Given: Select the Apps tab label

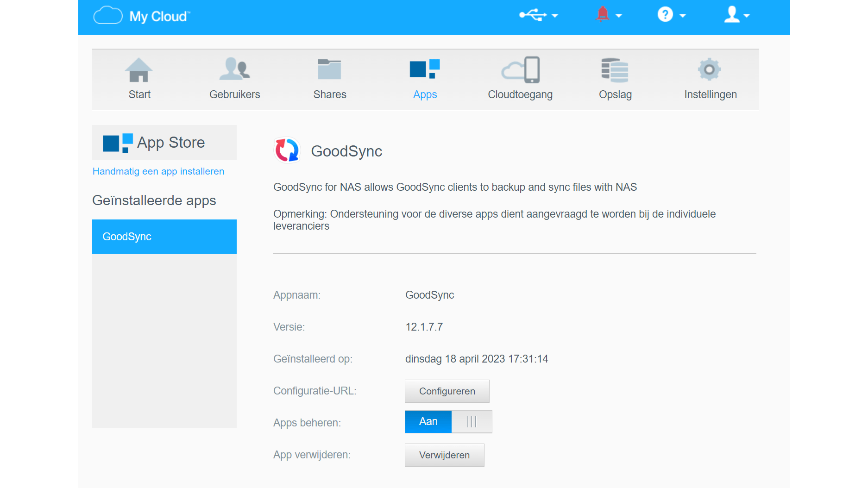Looking at the screenshot, I should (425, 95).
